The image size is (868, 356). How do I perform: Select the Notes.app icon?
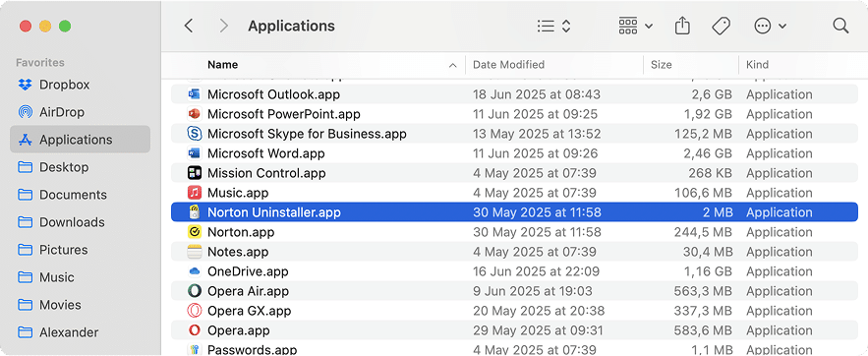point(195,252)
